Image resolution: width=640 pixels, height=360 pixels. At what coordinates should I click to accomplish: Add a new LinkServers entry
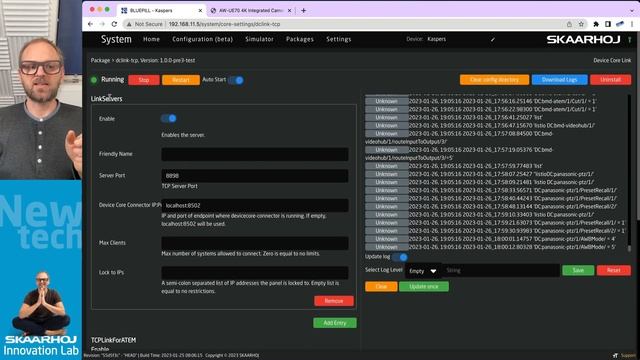pyautogui.click(x=335, y=323)
